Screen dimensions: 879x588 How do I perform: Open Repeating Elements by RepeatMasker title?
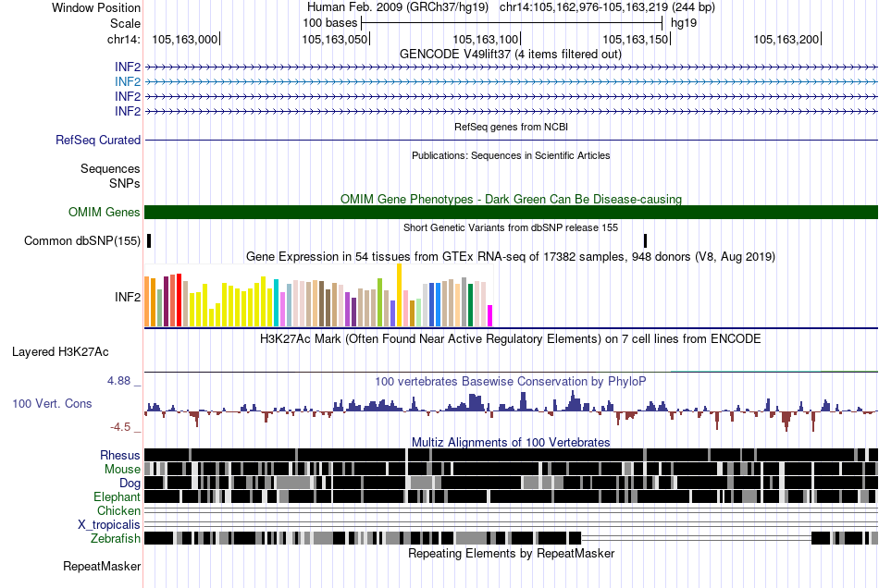(511, 553)
